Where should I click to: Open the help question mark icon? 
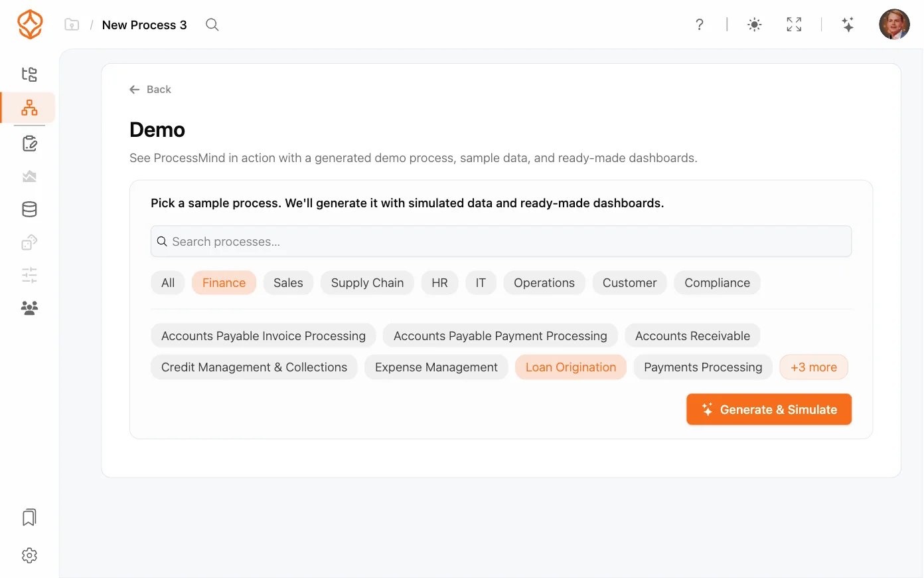700,25
